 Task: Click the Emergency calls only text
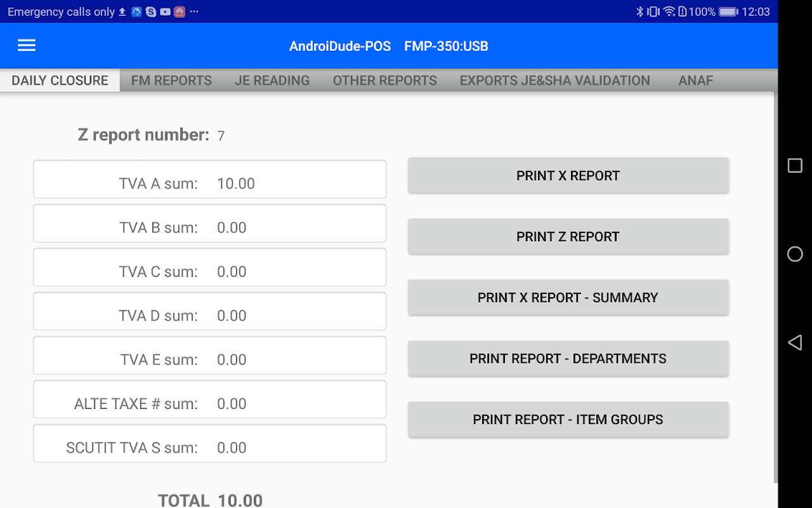pos(61,12)
